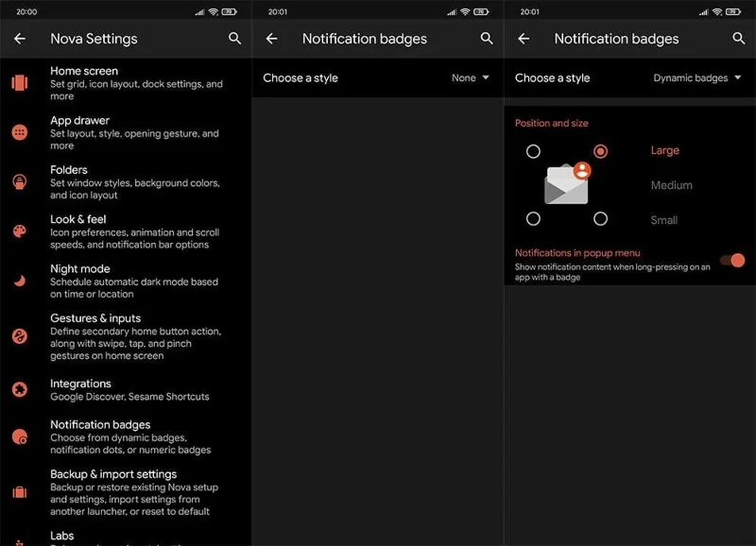Tap the Backup & import briefcase icon
756x546 pixels.
coord(20,492)
